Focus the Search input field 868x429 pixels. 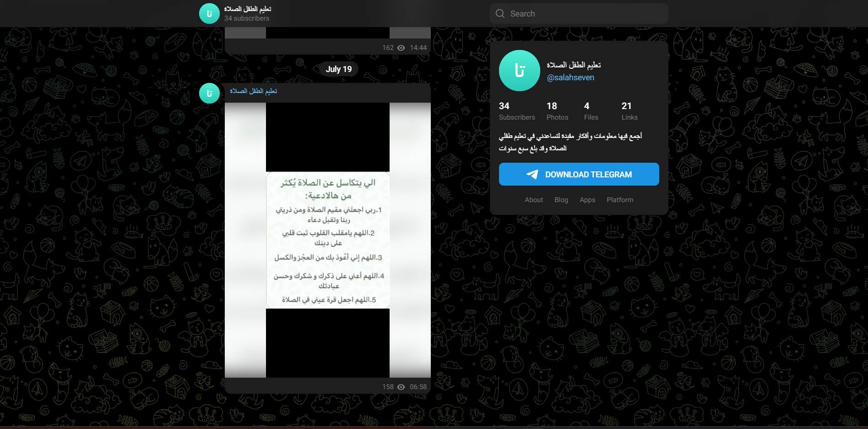579,14
